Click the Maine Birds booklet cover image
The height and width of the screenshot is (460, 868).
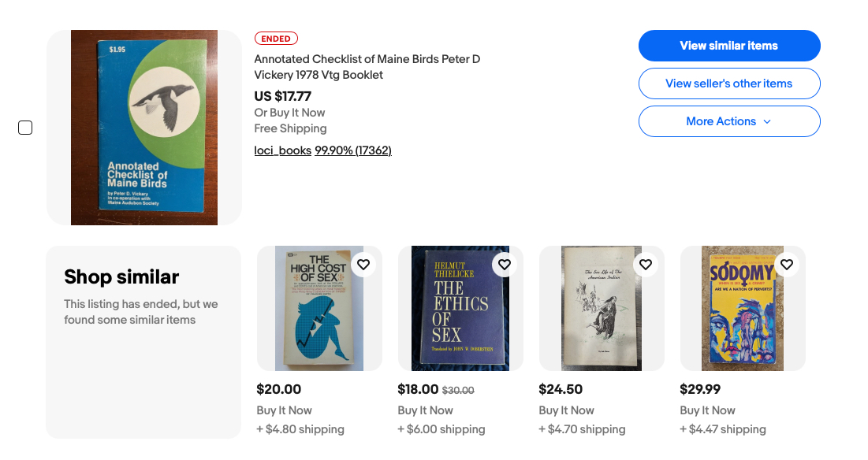(144, 128)
